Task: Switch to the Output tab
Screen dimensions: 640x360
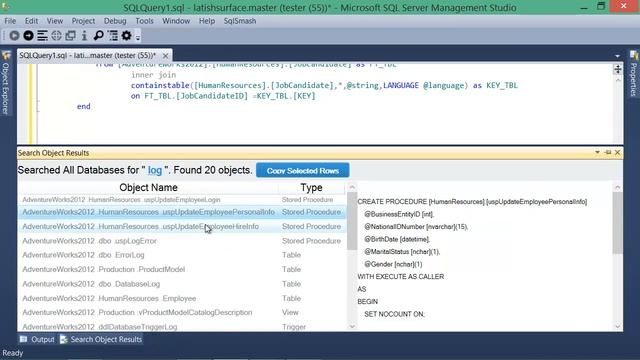Action: [37, 340]
